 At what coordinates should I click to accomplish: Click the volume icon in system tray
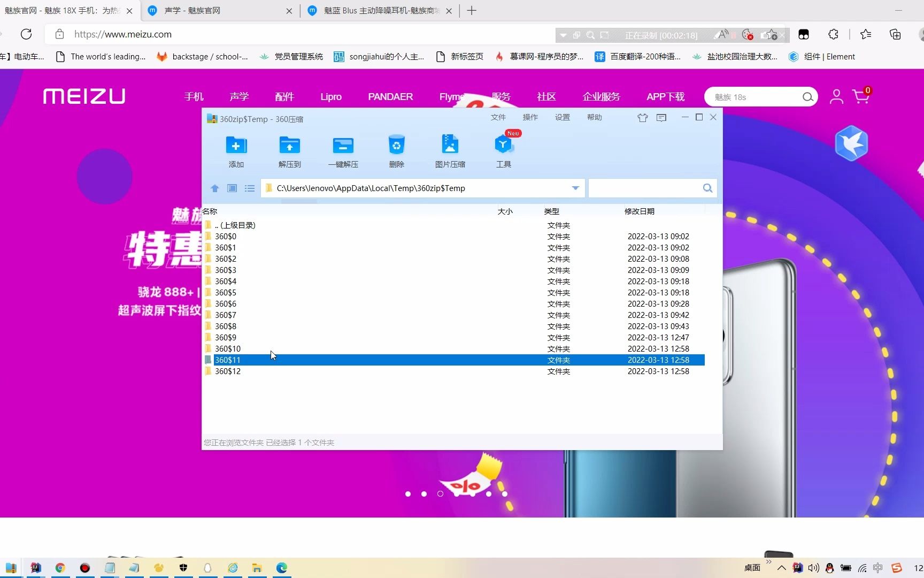[814, 568]
